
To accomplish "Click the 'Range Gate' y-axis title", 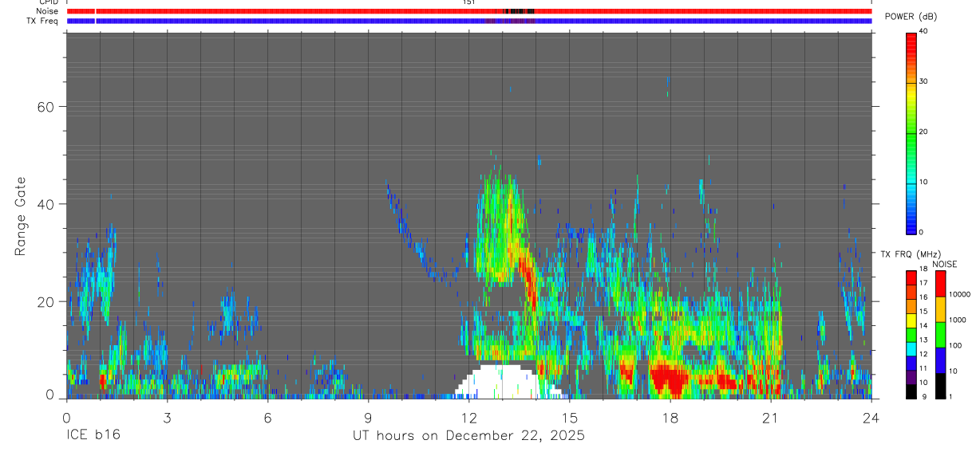I will [21, 215].
